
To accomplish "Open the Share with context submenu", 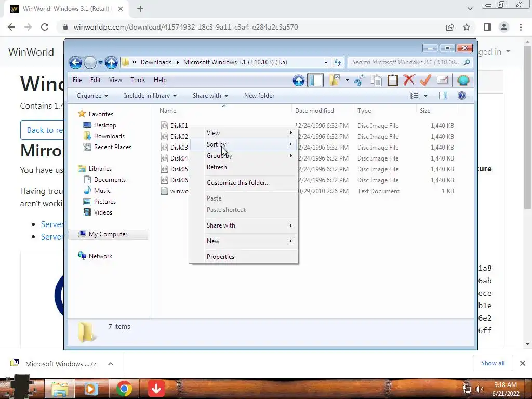I will 244,225.
